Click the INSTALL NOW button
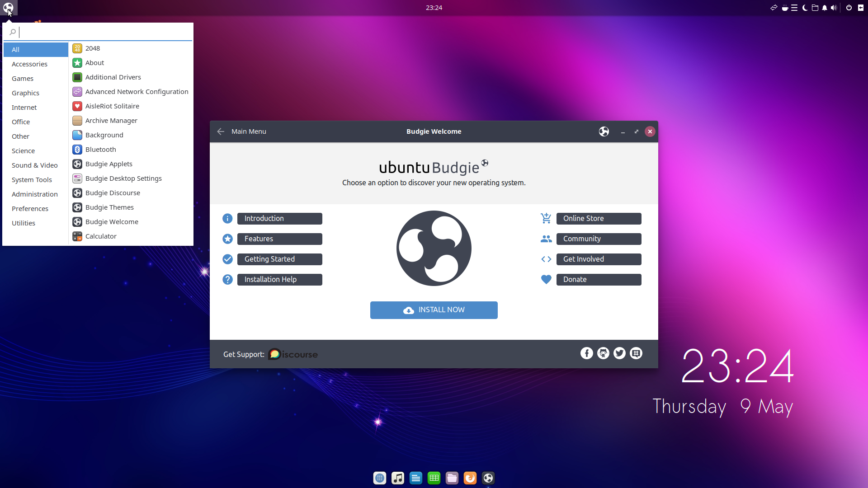Image resolution: width=868 pixels, height=488 pixels. [434, 310]
